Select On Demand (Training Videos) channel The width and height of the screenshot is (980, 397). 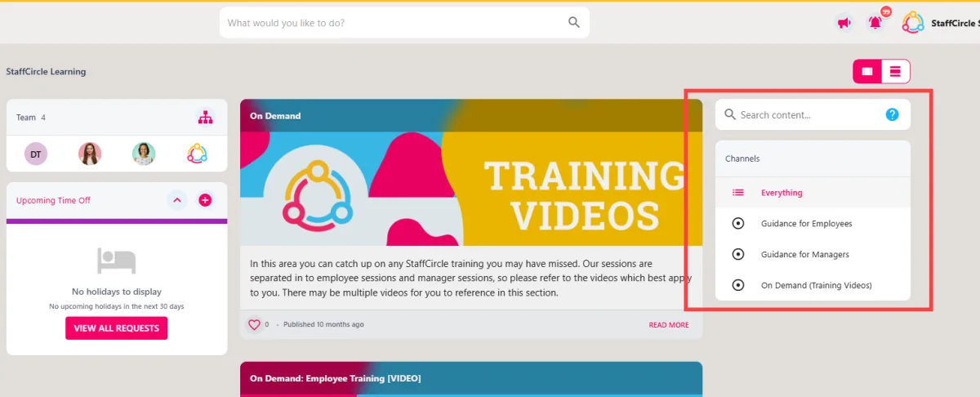[x=813, y=286]
